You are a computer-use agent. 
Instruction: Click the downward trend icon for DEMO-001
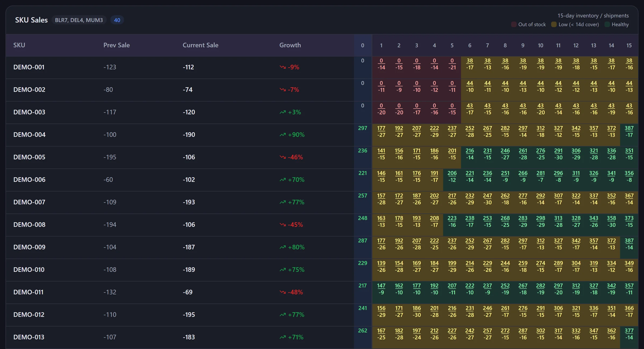click(x=283, y=67)
